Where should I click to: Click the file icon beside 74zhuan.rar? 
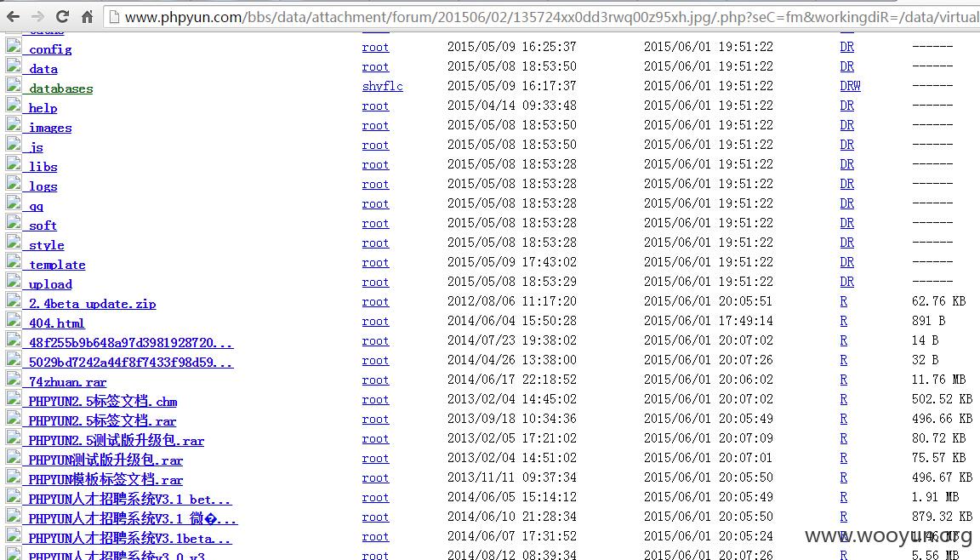coord(14,379)
